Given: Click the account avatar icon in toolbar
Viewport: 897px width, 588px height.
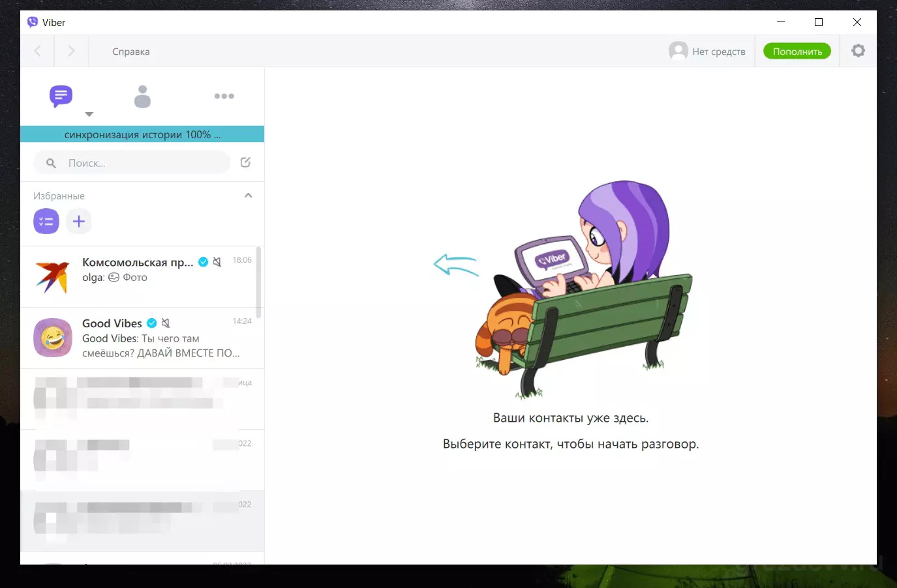Looking at the screenshot, I should 678,51.
